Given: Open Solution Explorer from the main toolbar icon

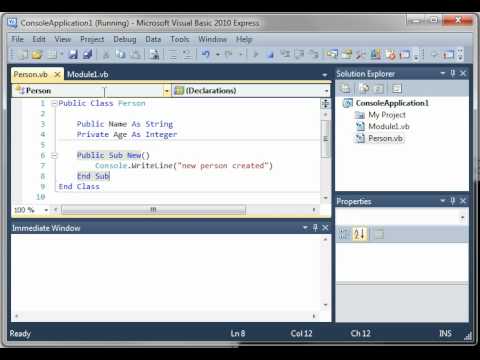Looking at the screenshot, I should [x=332, y=54].
